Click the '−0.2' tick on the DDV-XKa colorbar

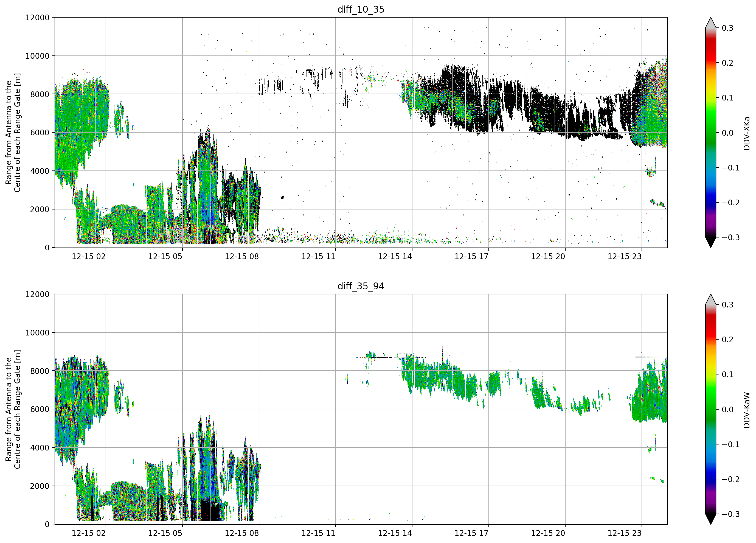[731, 203]
